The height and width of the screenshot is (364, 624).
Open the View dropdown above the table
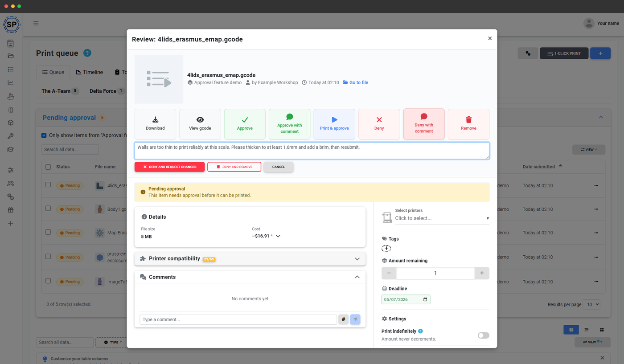tap(588, 150)
